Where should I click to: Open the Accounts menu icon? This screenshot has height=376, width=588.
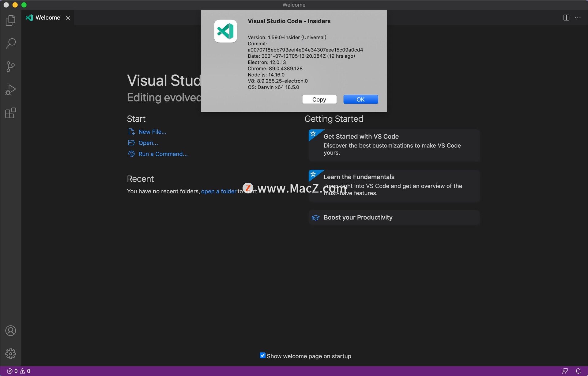point(10,331)
